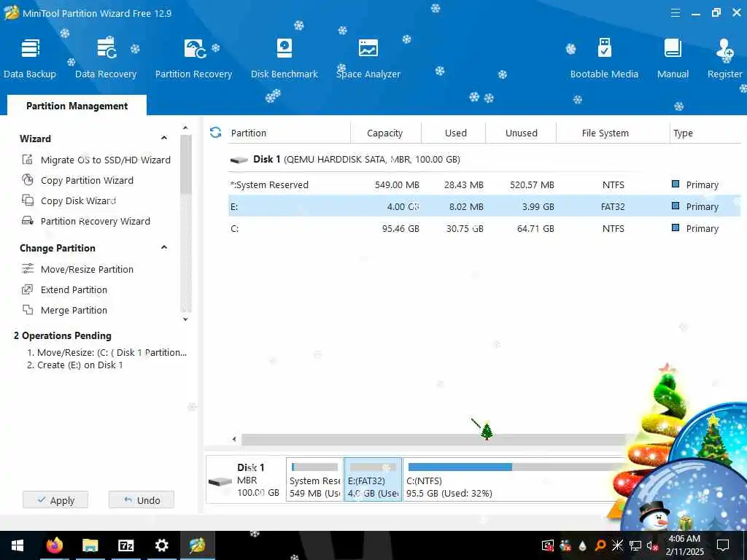
Task: Open Space Analyzer
Action: pos(368,58)
